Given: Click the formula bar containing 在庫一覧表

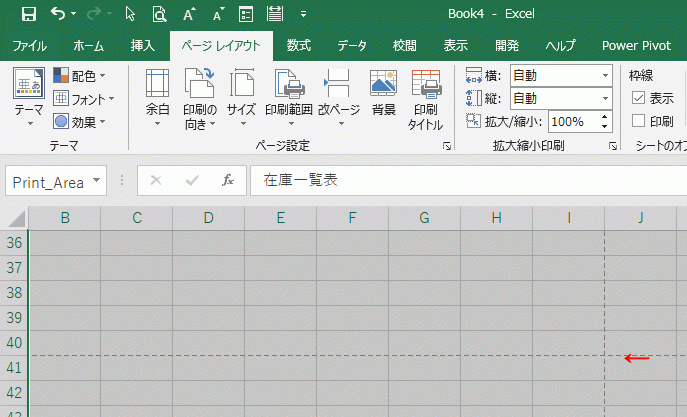Looking at the screenshot, I should pyautogui.click(x=468, y=180).
